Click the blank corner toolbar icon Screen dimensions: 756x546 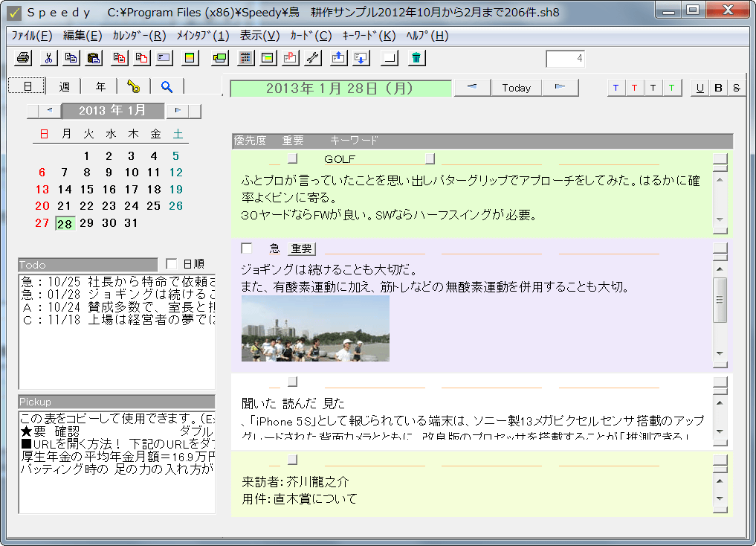pyautogui.click(x=390, y=58)
